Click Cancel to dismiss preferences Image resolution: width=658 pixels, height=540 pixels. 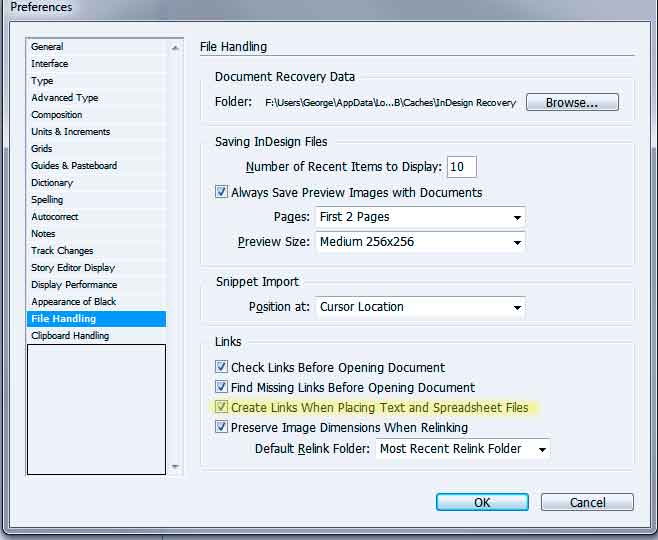click(587, 502)
